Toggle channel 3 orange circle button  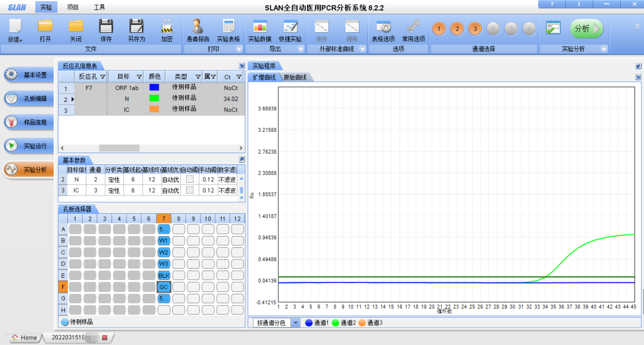click(x=475, y=29)
